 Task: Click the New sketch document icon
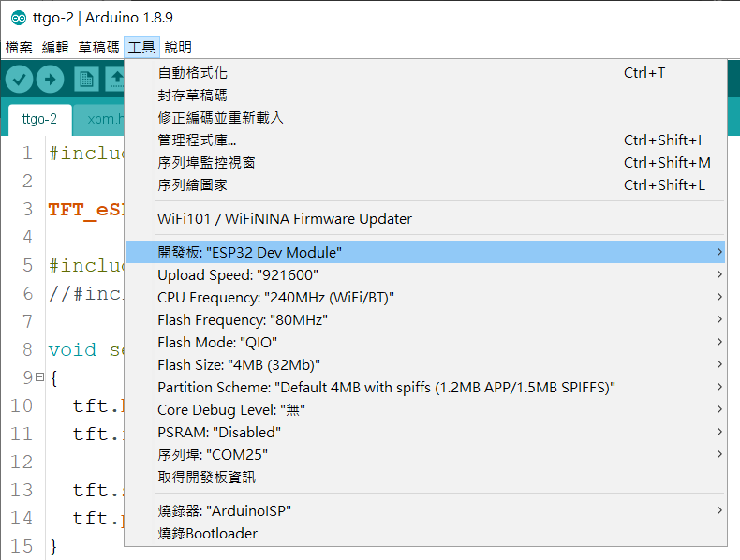pyautogui.click(x=86, y=79)
